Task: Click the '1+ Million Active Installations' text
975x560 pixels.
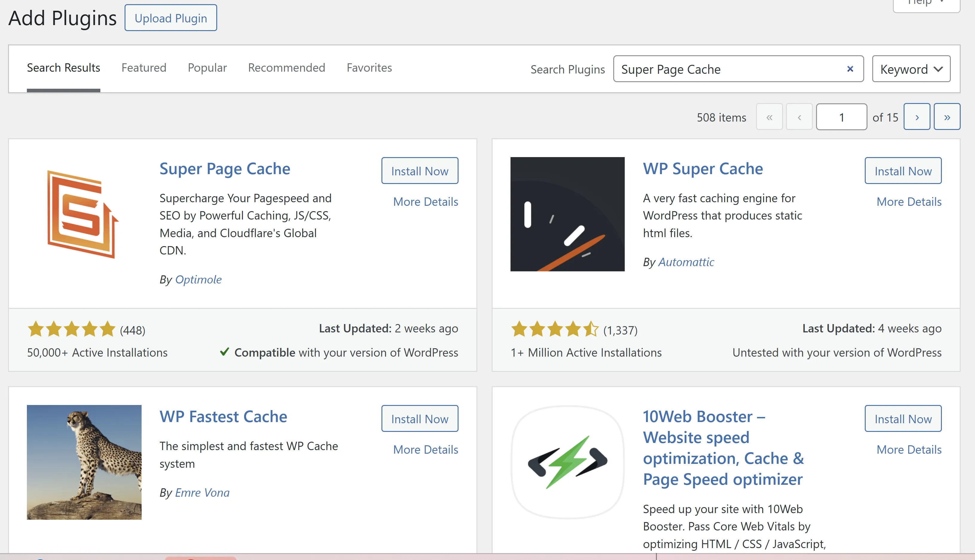Action: [x=586, y=352]
